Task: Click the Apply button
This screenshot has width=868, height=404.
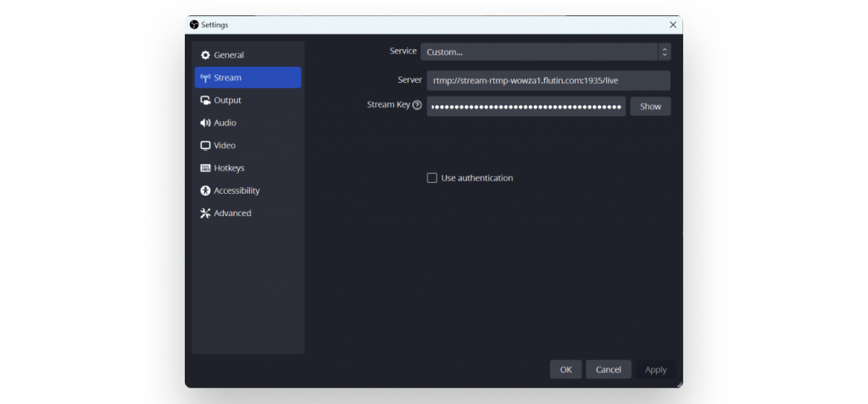Action: pyautogui.click(x=655, y=369)
